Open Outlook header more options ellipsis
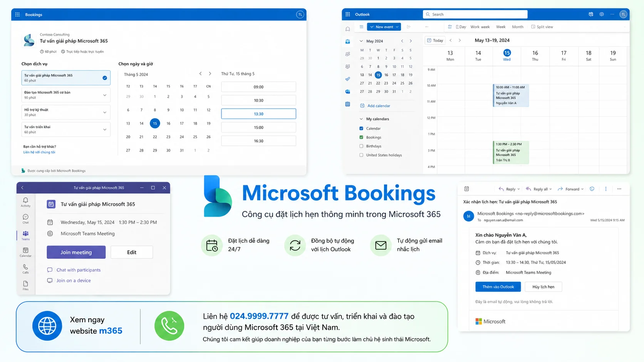The width and height of the screenshot is (644, 362). click(x=612, y=14)
